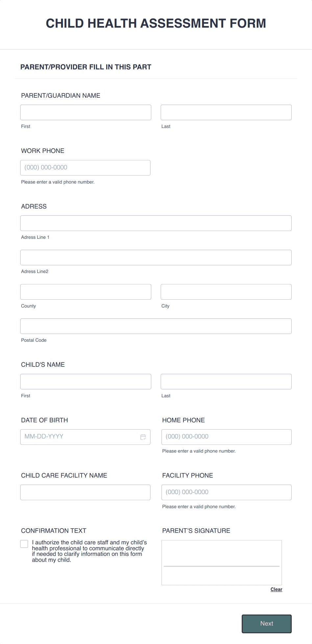Open the date picker calendar icon
Screen dimensions: 312x644
coord(143,437)
